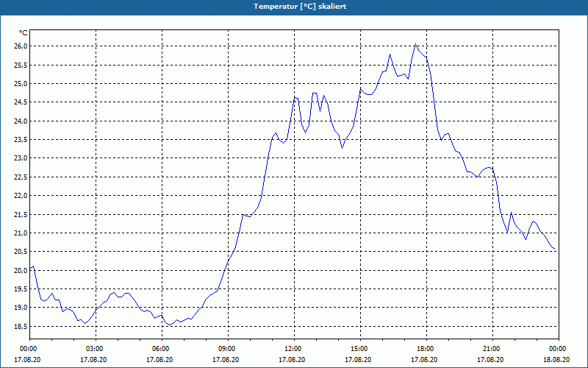The height and width of the screenshot is (368, 588).
Task: Click the "17.08.20" date under 15:00
Action: [x=358, y=359]
